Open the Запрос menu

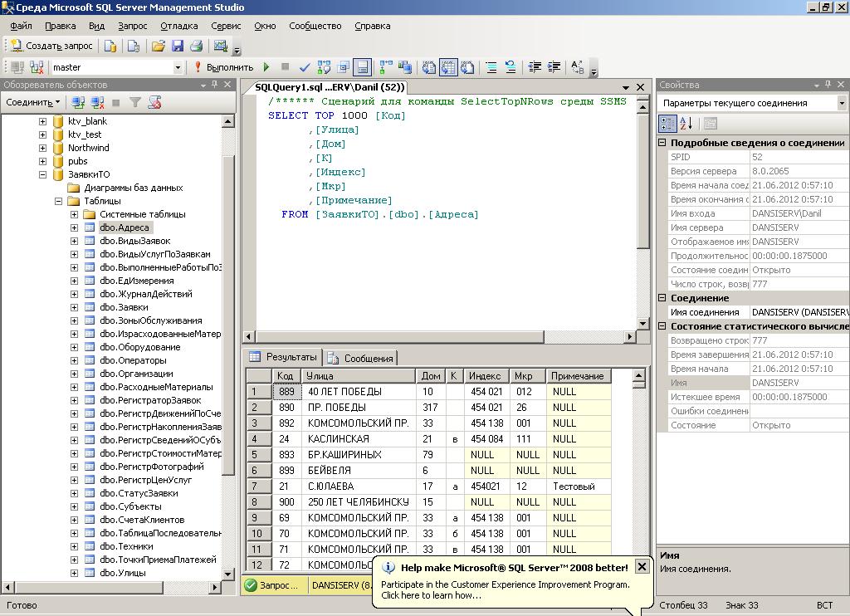pyautogui.click(x=132, y=26)
